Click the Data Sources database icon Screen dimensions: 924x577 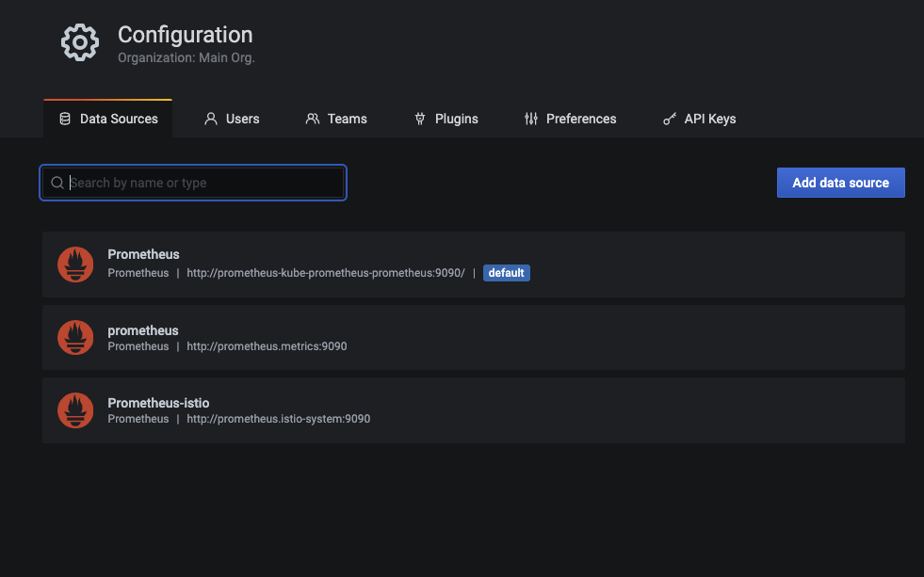click(x=65, y=119)
